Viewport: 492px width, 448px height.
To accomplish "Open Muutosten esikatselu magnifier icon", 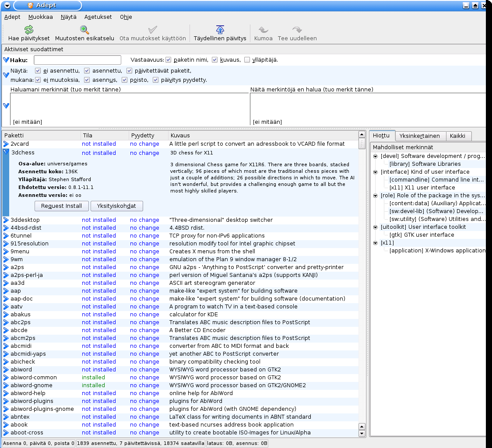I will point(84,30).
